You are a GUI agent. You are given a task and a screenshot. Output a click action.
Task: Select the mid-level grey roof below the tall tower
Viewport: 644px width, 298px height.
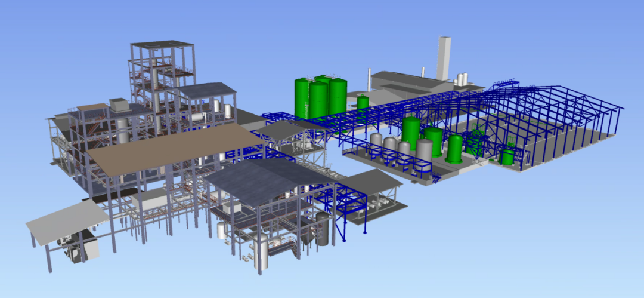206,90
